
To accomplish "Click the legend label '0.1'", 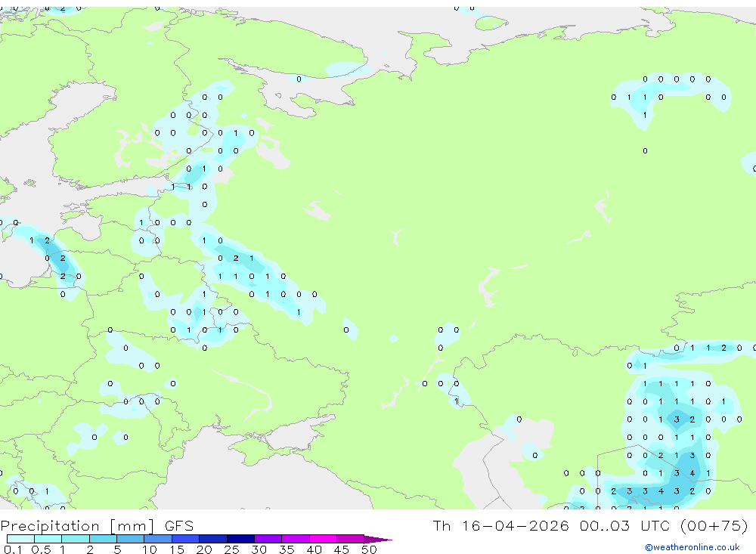I will pyautogui.click(x=13, y=549).
